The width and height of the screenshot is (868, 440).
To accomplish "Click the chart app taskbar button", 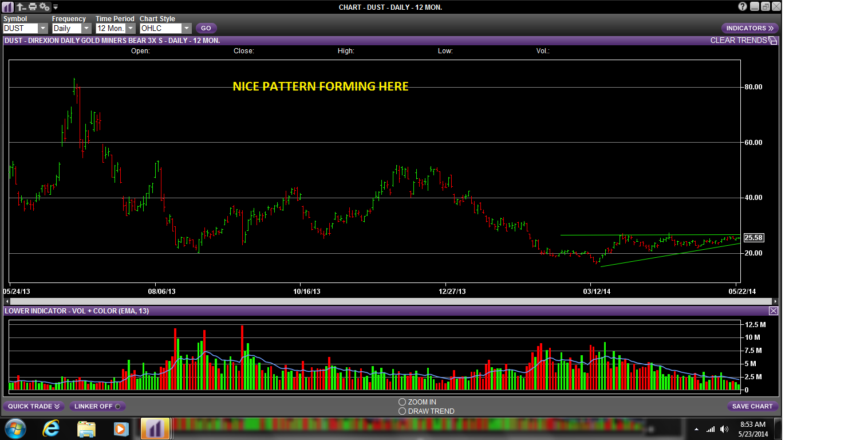I will [155, 429].
